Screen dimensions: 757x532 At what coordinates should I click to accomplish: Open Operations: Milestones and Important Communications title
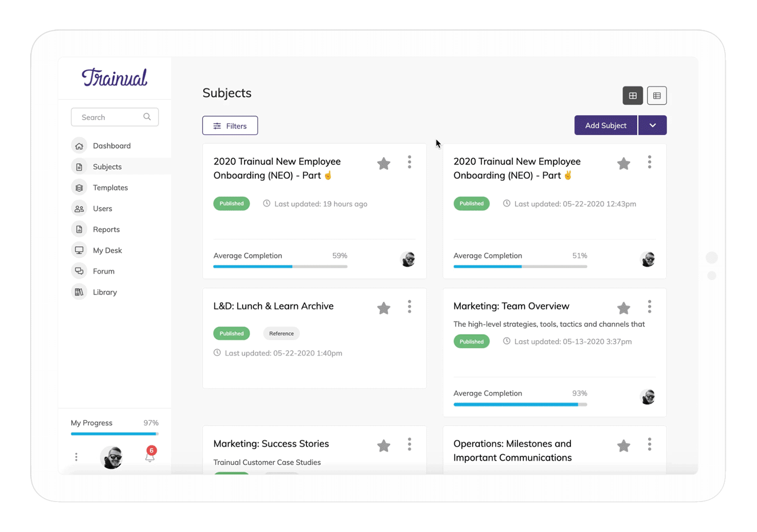pos(513,451)
